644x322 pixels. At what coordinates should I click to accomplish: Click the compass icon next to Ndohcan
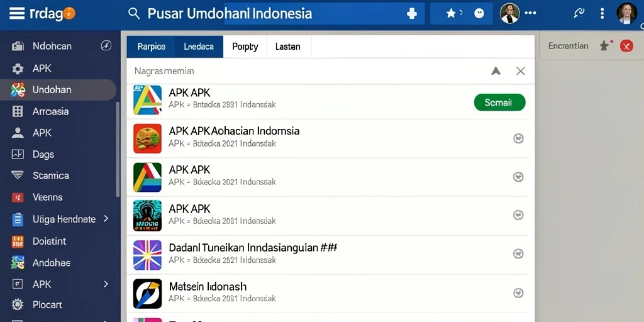[106, 45]
